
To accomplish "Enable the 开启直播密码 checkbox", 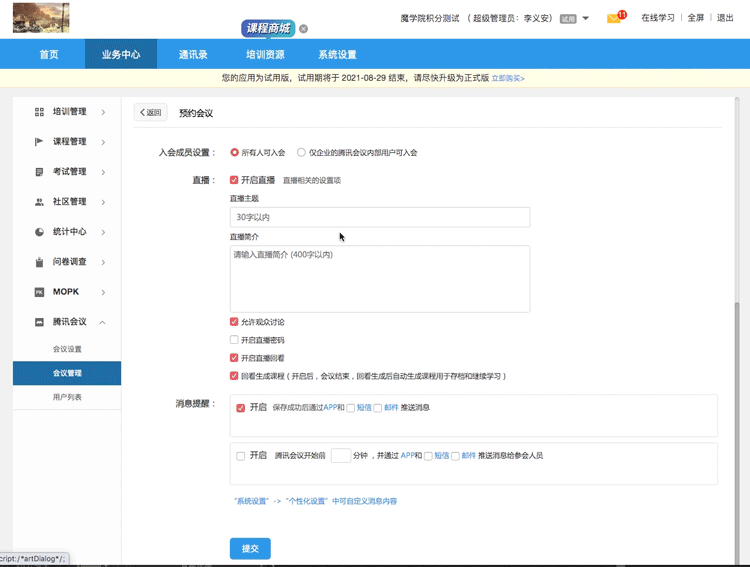I will [x=234, y=340].
